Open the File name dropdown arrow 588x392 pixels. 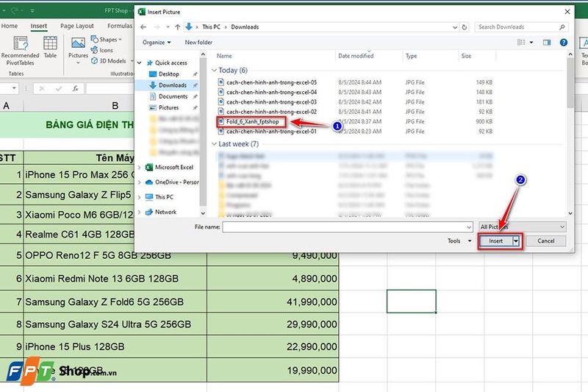[x=469, y=227]
